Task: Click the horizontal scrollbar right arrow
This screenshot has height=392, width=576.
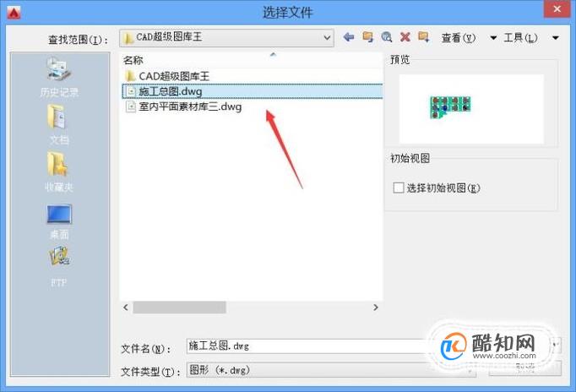Action: click(x=376, y=308)
